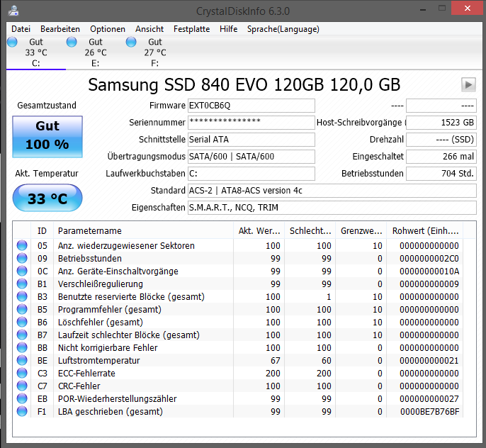The width and height of the screenshot is (486, 448).
Task: Click the Akt. Temperatur label
Action: (47, 173)
